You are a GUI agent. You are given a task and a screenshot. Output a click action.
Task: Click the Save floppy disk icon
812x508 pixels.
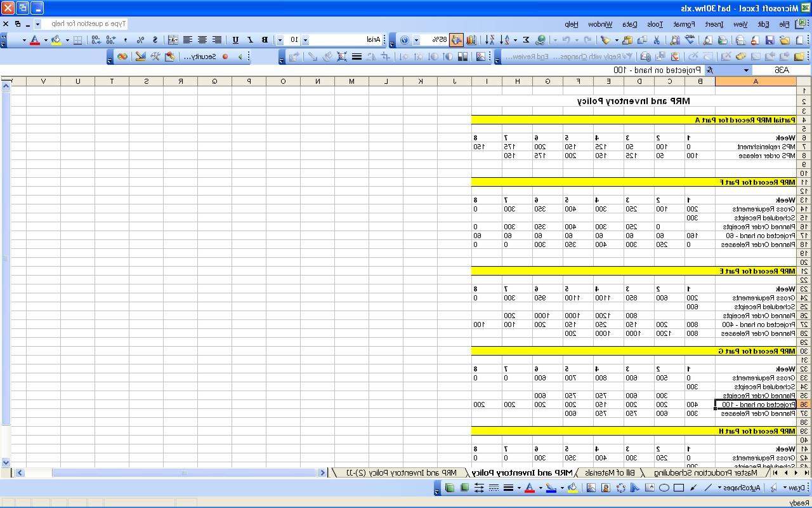(769, 39)
